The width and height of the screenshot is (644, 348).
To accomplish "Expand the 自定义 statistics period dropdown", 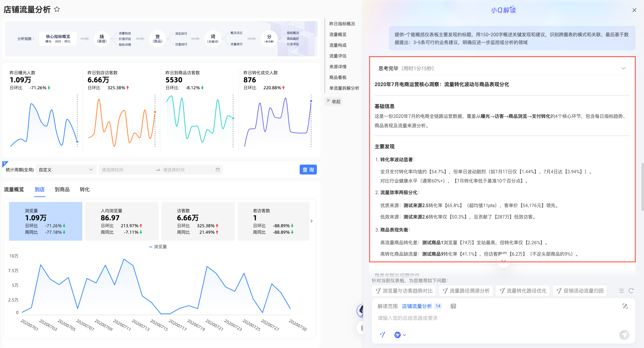I will pos(66,170).
